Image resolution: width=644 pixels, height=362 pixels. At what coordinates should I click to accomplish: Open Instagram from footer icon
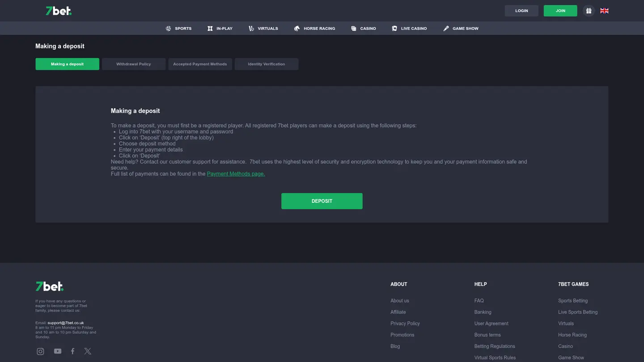(x=40, y=351)
